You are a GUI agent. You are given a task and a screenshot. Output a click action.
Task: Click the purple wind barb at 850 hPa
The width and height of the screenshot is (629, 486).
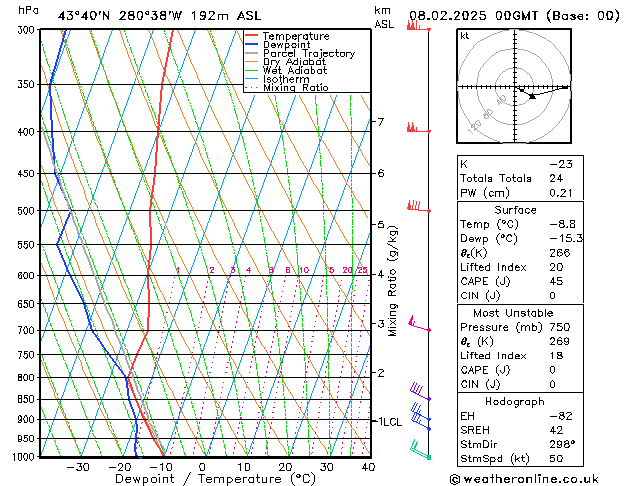click(420, 392)
